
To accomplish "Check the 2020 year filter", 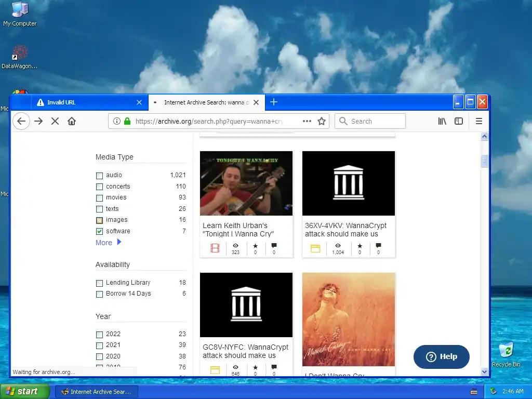I will 99,357.
